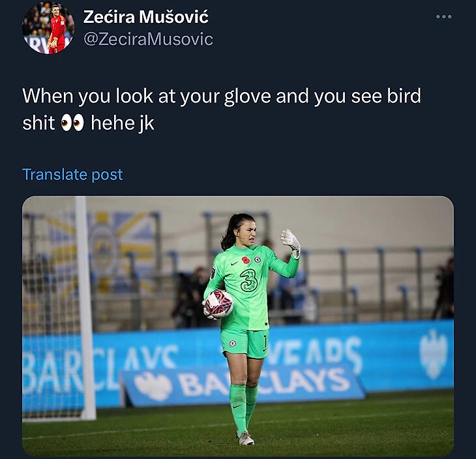The image size is (476, 459).
Task: Click the red poppy badge on the jersey
Action: click(246, 260)
